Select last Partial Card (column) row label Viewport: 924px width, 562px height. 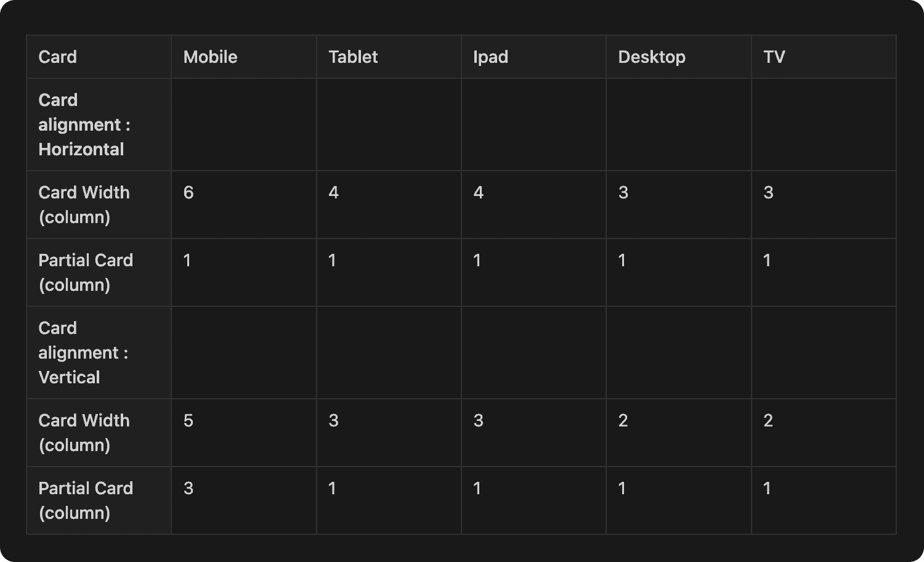[x=86, y=500]
